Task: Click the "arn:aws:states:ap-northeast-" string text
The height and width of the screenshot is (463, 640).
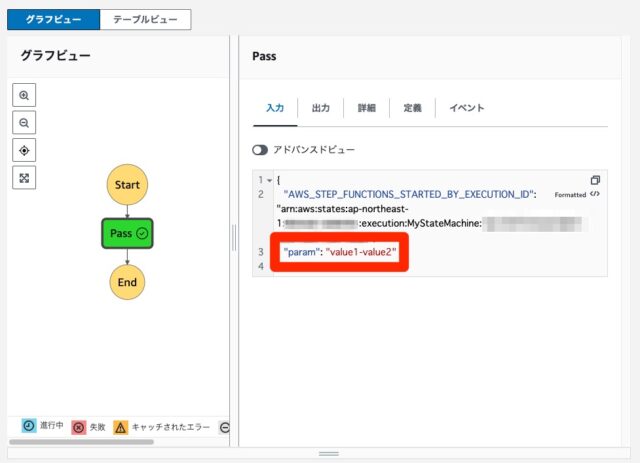Action: (x=342, y=209)
